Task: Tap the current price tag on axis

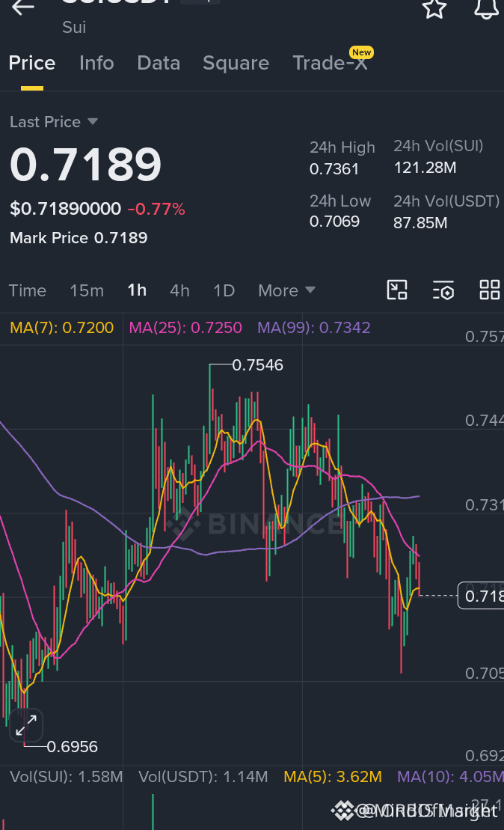Action: [481, 596]
